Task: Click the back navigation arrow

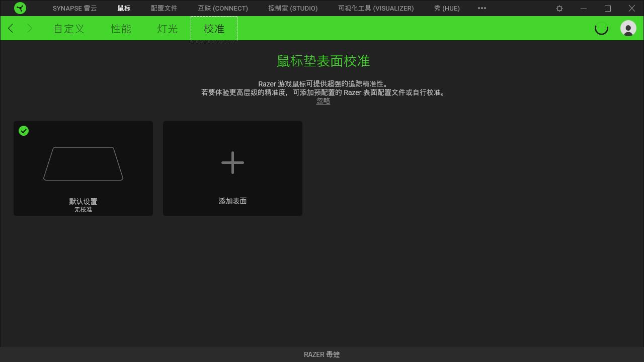Action: coord(11,28)
